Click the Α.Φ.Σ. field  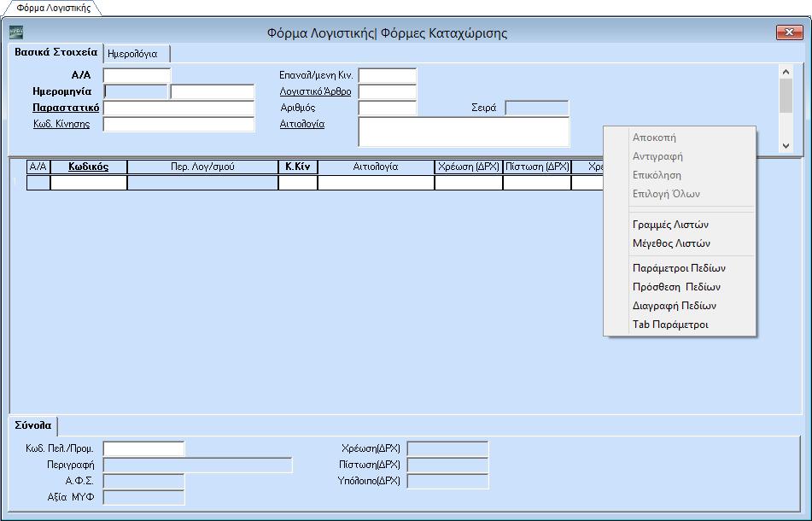(x=144, y=481)
